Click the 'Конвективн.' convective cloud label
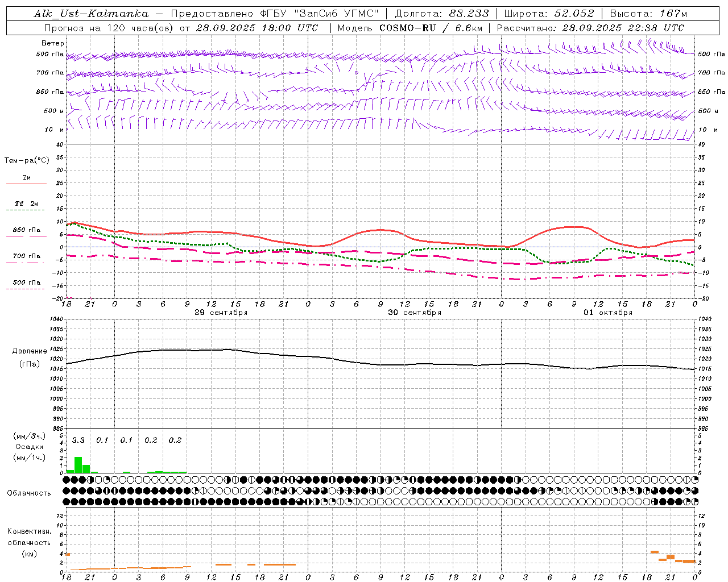The image size is (728, 582). click(29, 531)
